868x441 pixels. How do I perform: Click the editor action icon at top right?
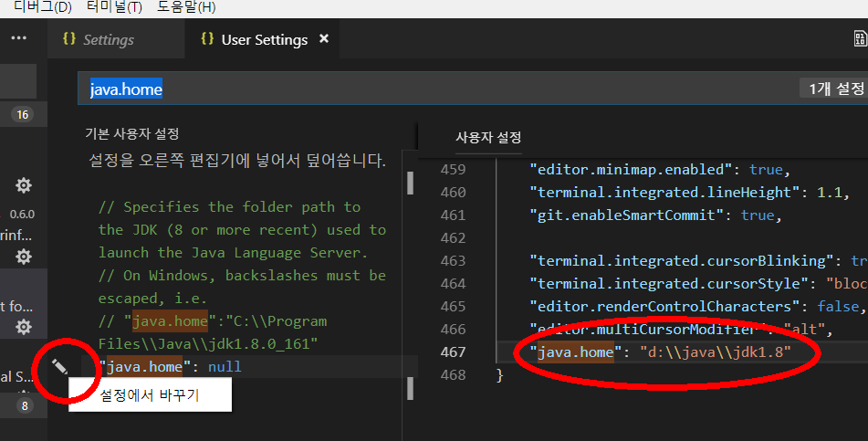click(860, 39)
